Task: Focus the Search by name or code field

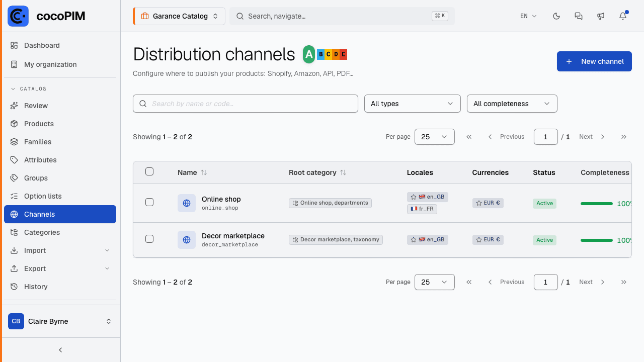Action: 246,104
